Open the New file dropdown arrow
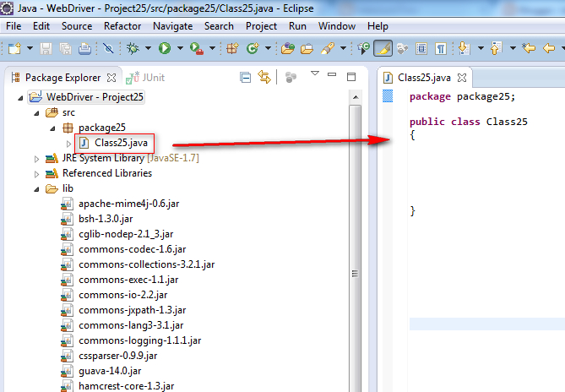The height and width of the screenshot is (392, 565). (30, 48)
